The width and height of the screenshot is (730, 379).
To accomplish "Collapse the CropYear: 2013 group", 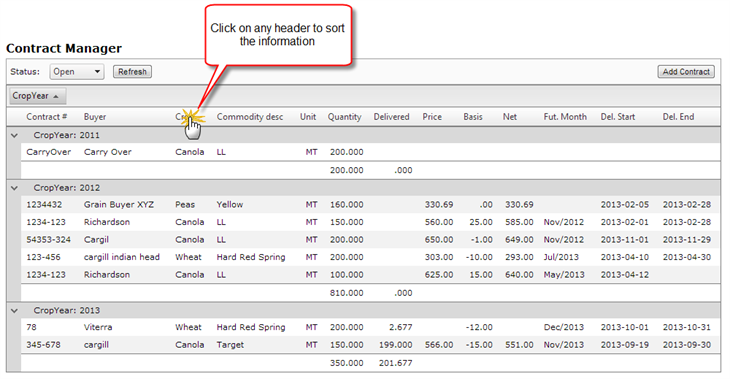I will (14, 311).
